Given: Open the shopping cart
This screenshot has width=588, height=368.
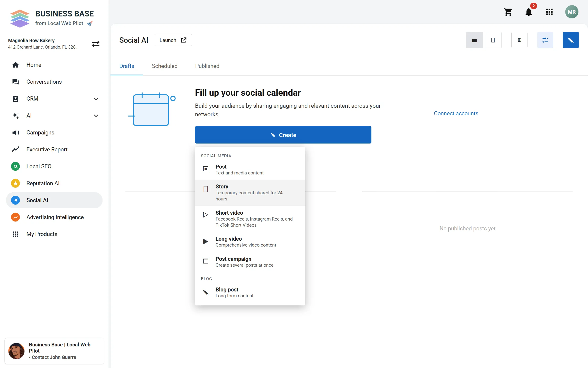Looking at the screenshot, I should coord(508,12).
